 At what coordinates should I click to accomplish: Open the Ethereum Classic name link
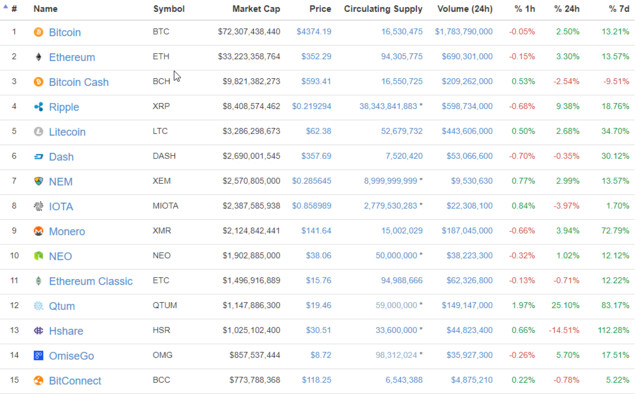[91, 281]
